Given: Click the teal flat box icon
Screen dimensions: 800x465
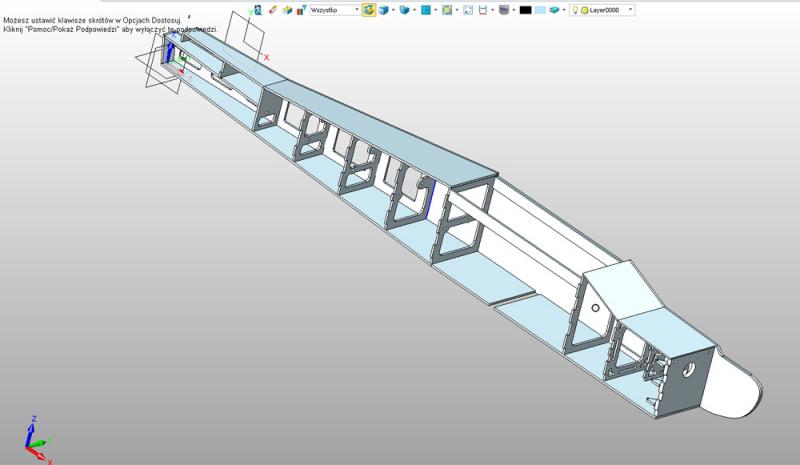Looking at the screenshot, I should 554,9.
